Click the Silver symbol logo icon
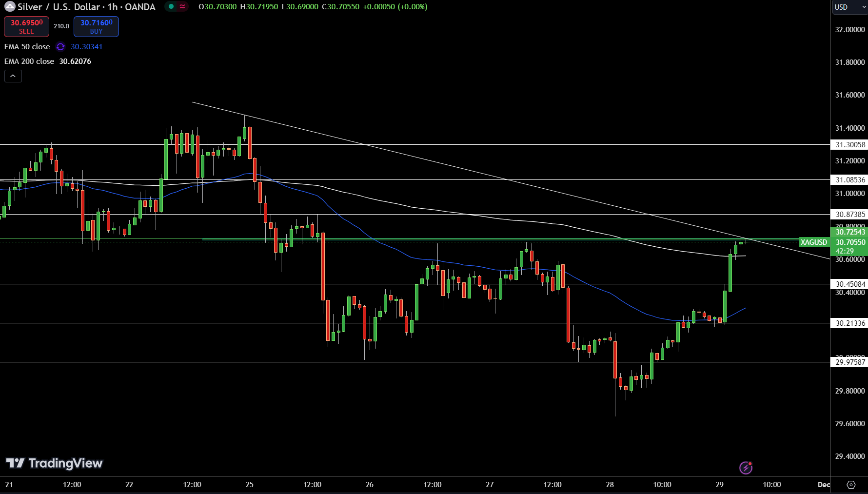Image resolution: width=868 pixels, height=494 pixels. click(x=10, y=7)
